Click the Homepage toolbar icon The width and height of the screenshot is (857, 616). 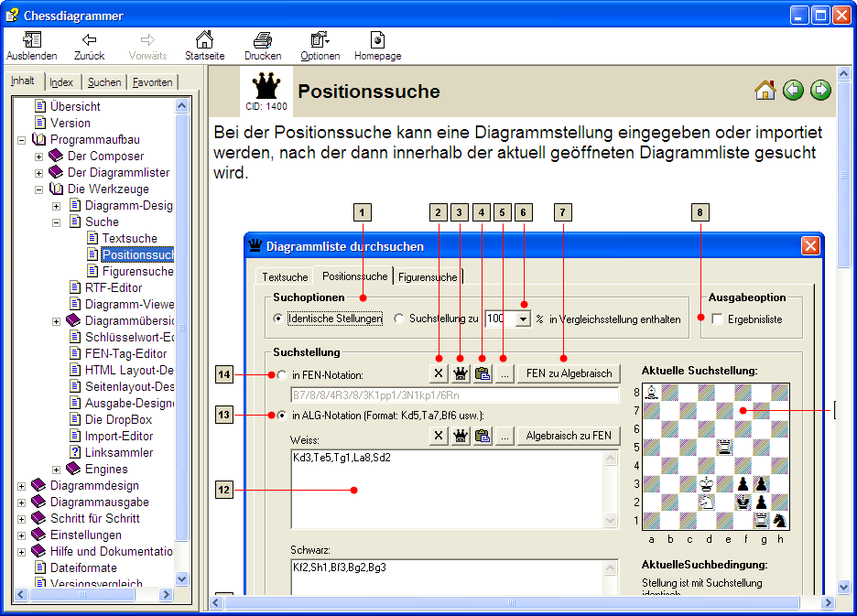[x=377, y=40]
